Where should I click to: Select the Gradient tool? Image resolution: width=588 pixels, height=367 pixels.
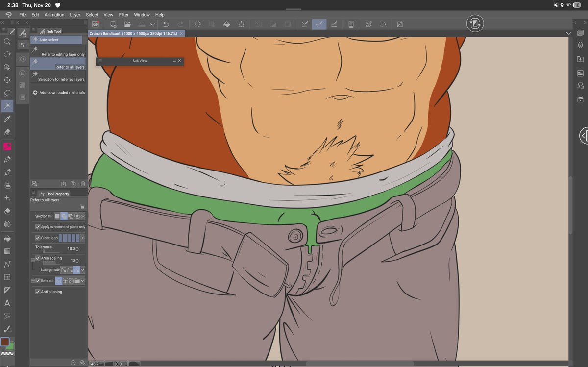coord(7,251)
